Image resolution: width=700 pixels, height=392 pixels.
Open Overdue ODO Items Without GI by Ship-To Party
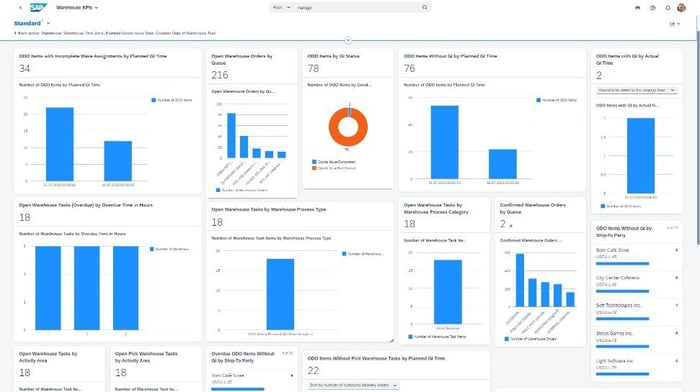click(x=252, y=357)
